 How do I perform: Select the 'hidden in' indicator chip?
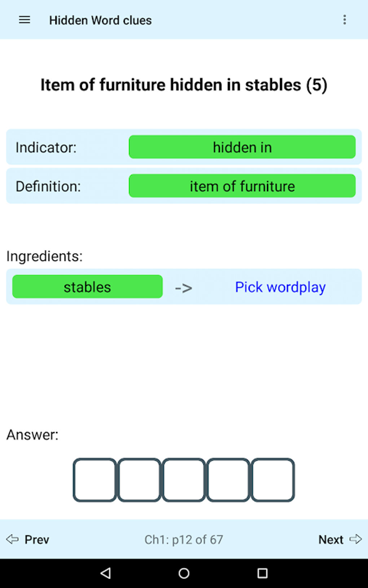click(x=242, y=147)
